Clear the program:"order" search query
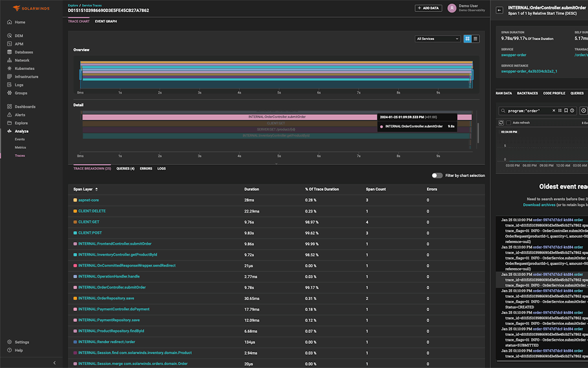 pyautogui.click(x=554, y=110)
